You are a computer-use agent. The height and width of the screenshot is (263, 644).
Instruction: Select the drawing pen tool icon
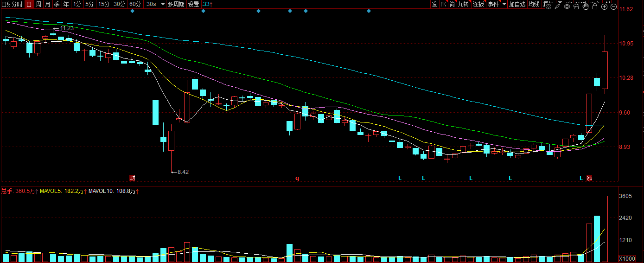coord(558,6)
